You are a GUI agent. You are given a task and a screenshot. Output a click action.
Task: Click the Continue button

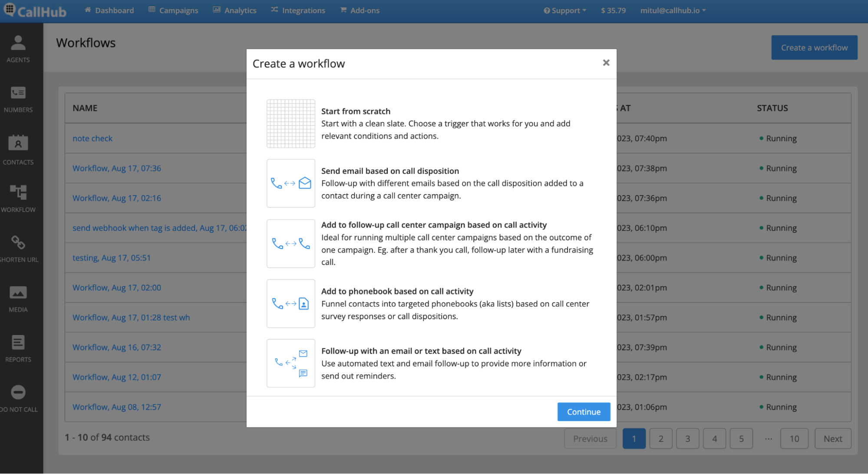584,412
